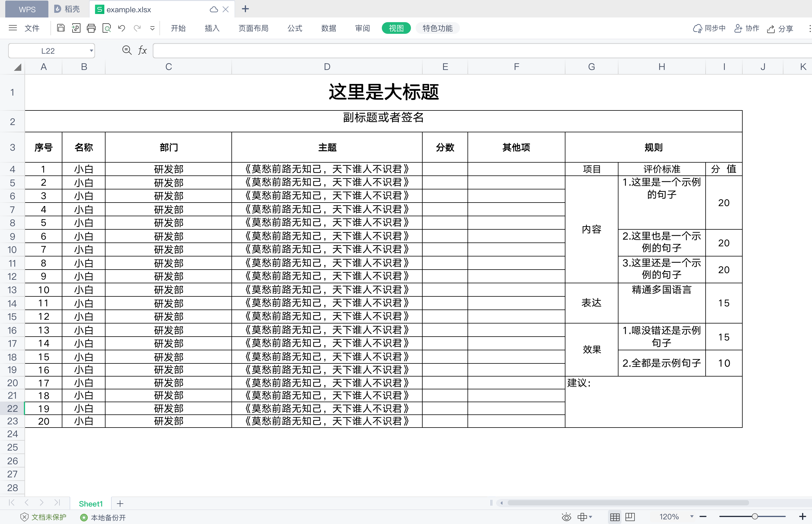The image size is (812, 524).
Task: Open the 公式 (Formulas) ribbon tab
Action: 295,28
